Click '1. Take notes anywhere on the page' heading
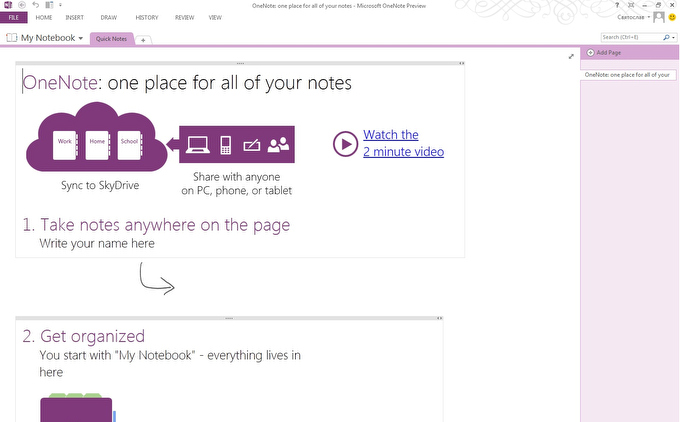This screenshot has height=422, width=680. tap(156, 225)
